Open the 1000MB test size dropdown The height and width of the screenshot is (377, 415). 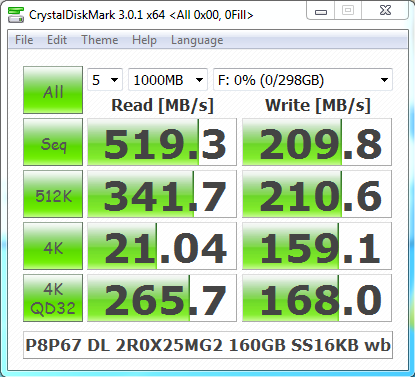point(168,80)
